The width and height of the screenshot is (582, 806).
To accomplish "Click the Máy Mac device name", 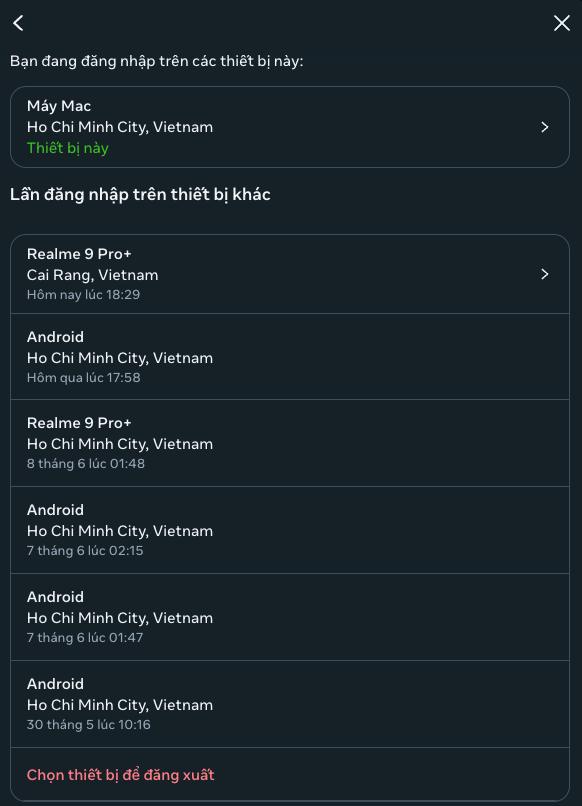I will click(59, 106).
